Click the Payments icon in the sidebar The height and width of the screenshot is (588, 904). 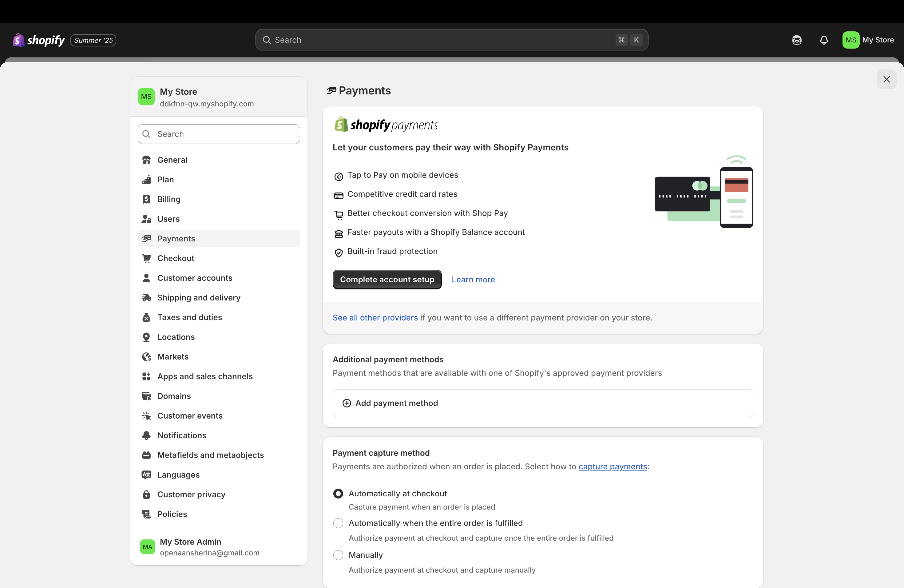tap(146, 239)
